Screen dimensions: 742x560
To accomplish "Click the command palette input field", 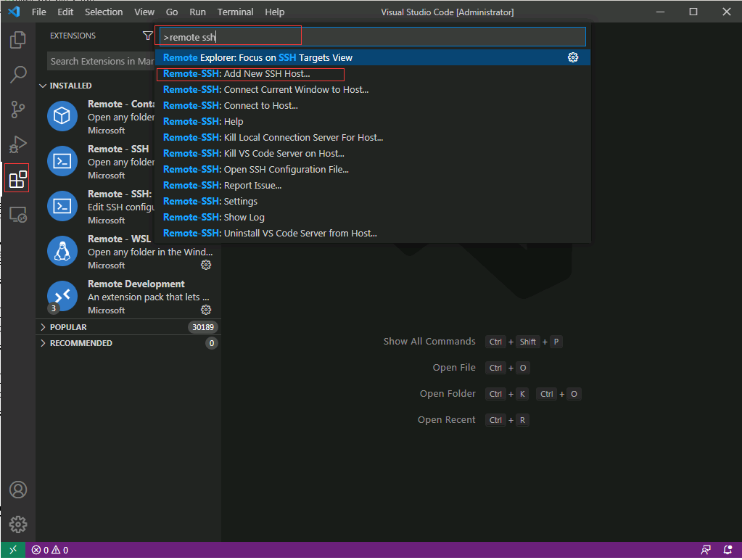I will click(x=373, y=36).
